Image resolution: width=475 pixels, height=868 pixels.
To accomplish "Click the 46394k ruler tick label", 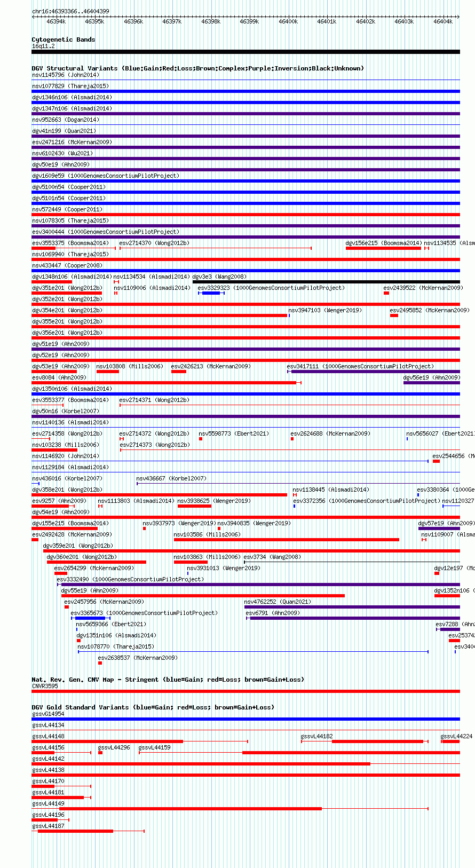I will [x=56, y=21].
